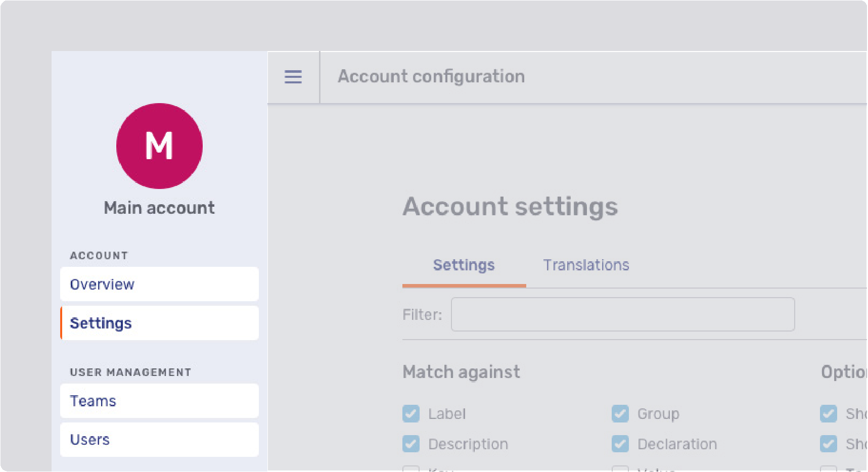Image resolution: width=868 pixels, height=472 pixels.
Task: Uncheck the Group checkbox
Action: [x=620, y=413]
